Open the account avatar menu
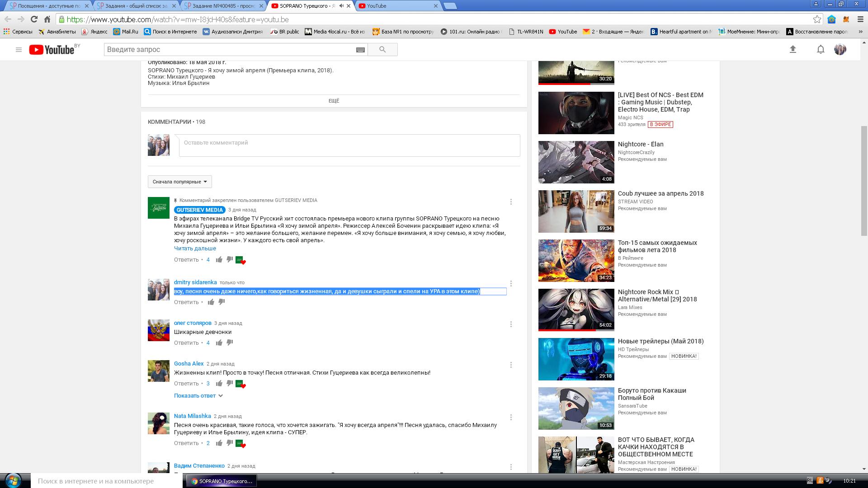 [840, 50]
